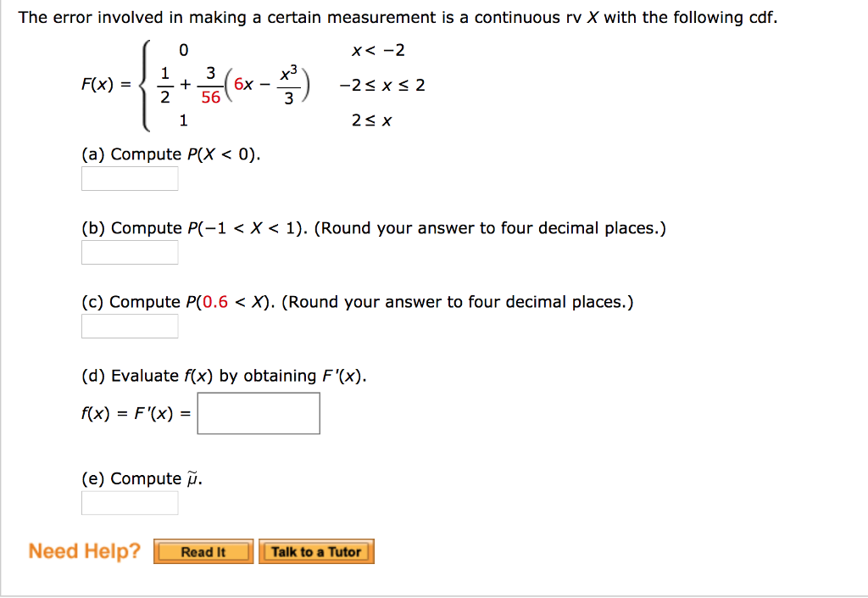Image resolution: width=868 pixels, height=598 pixels.
Task: Click the 2 ≤ x condition text
Action: [x=370, y=120]
